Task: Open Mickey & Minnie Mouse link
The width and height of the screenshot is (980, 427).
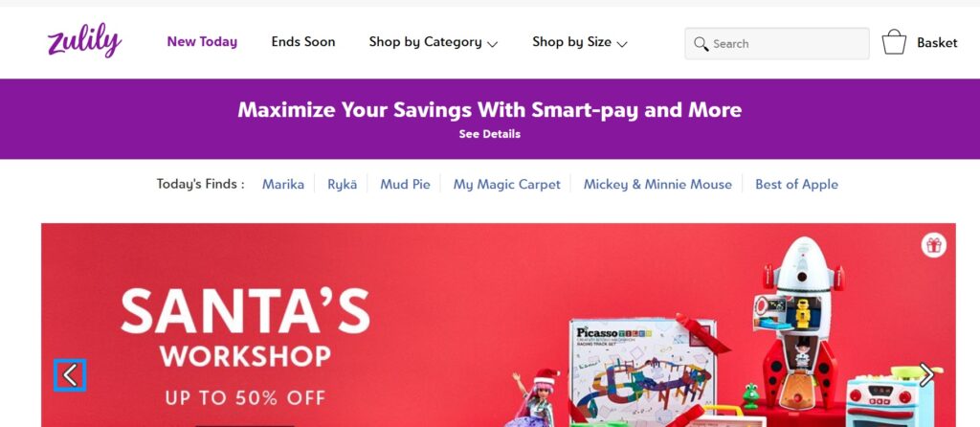Action: (657, 185)
